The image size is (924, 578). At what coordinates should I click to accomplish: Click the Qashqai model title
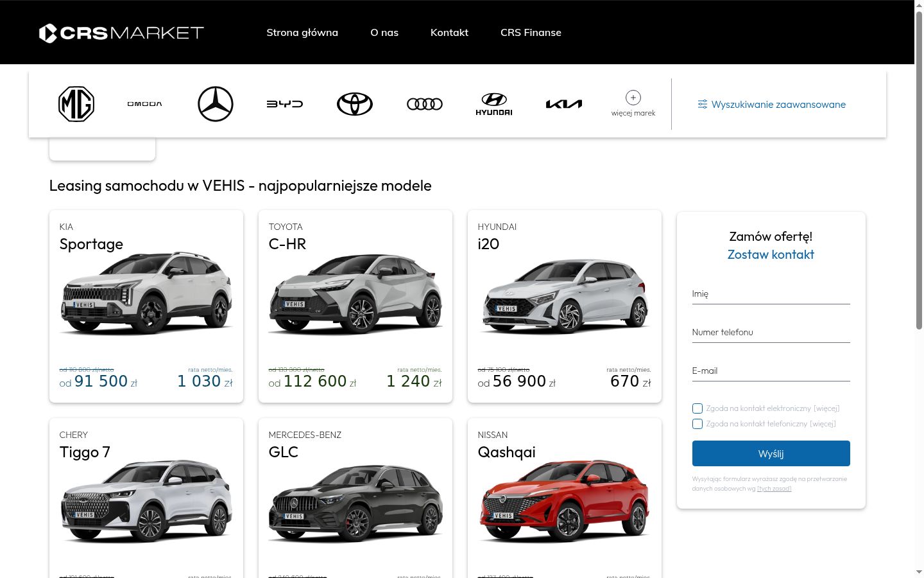[507, 452]
